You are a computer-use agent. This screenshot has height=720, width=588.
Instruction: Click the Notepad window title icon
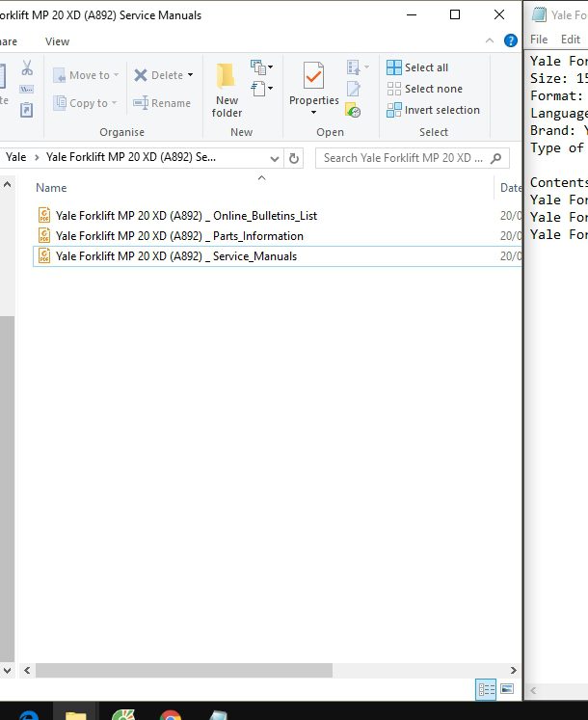(539, 14)
